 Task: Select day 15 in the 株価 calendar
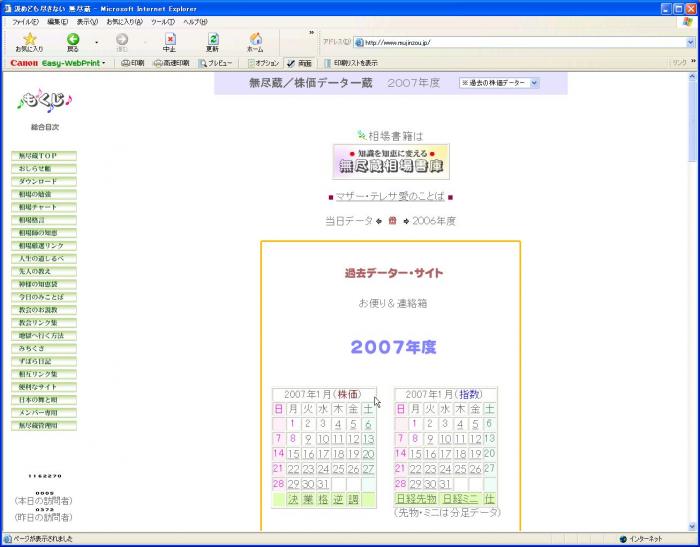(x=294, y=454)
